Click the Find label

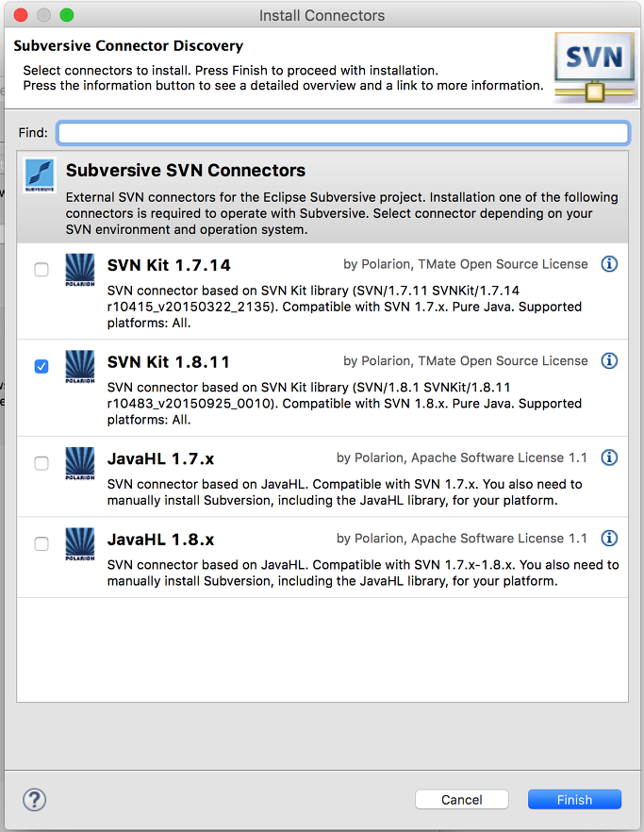click(x=33, y=133)
